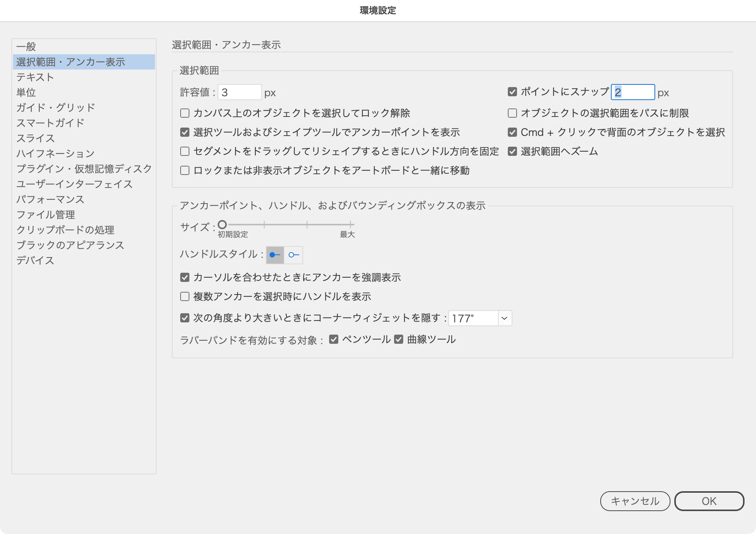The image size is (756, 534).
Task: Open スマートガイド preferences section
Action: tap(50, 123)
